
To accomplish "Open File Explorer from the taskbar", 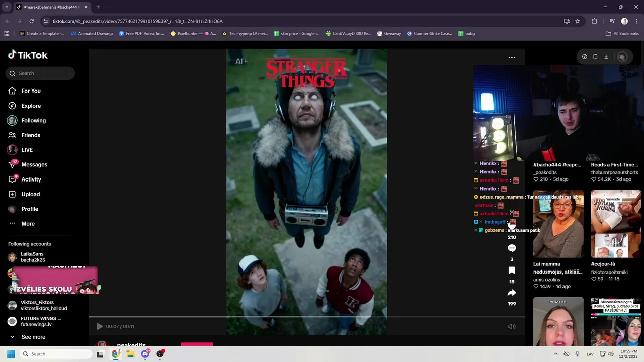I will click(x=130, y=354).
